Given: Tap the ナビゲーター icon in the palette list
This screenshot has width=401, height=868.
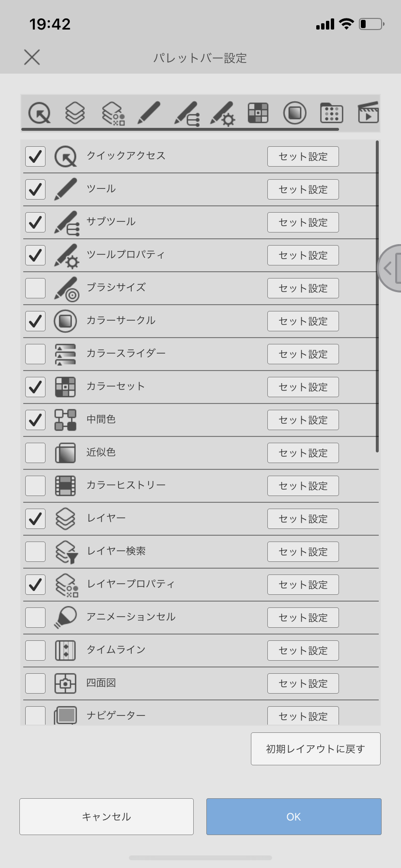Looking at the screenshot, I should 65,715.
